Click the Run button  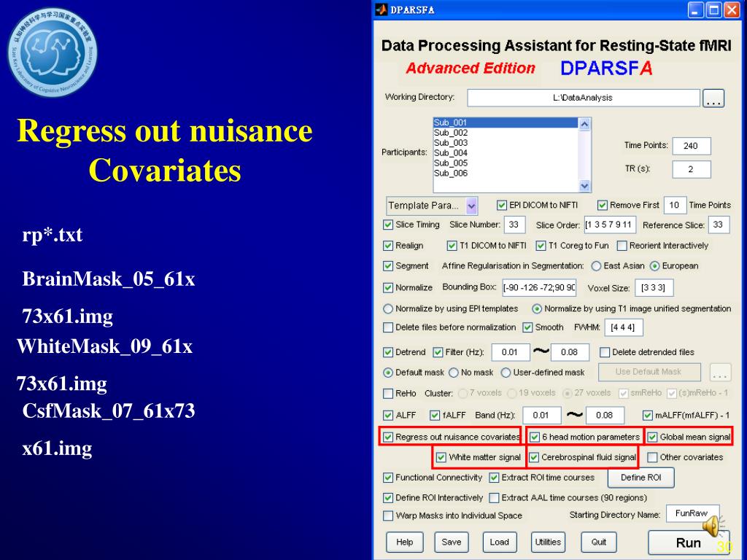tap(689, 542)
